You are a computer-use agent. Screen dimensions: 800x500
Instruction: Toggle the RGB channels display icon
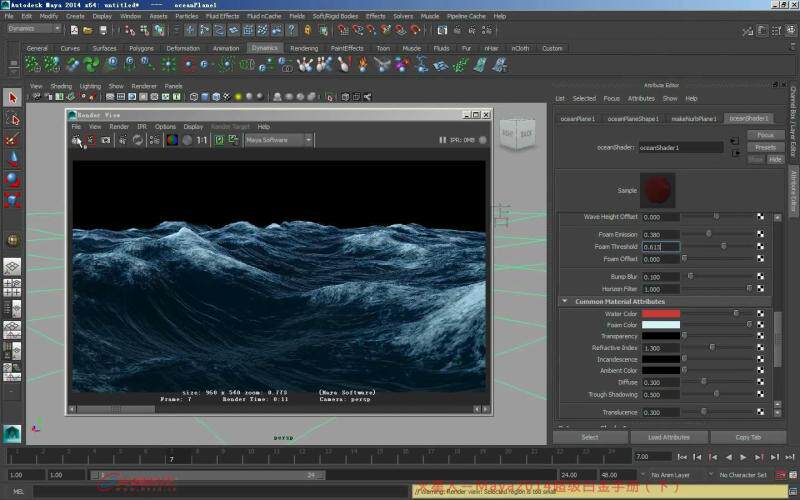pyautogui.click(x=172, y=141)
